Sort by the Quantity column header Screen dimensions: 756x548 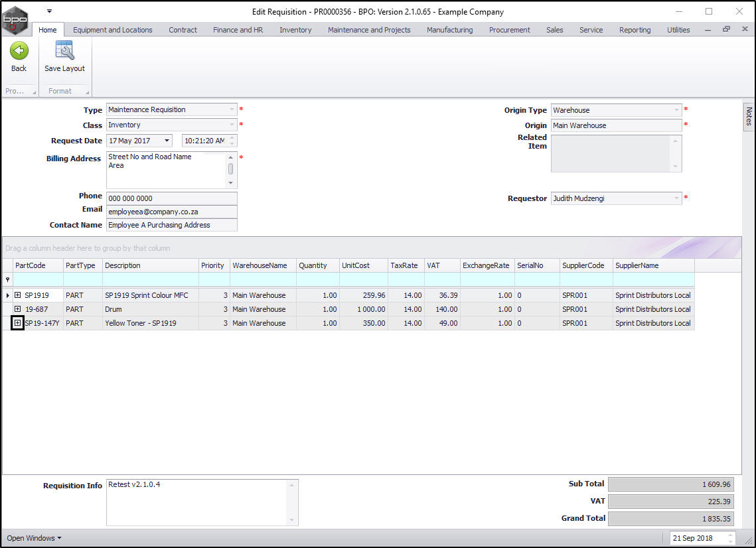(318, 265)
